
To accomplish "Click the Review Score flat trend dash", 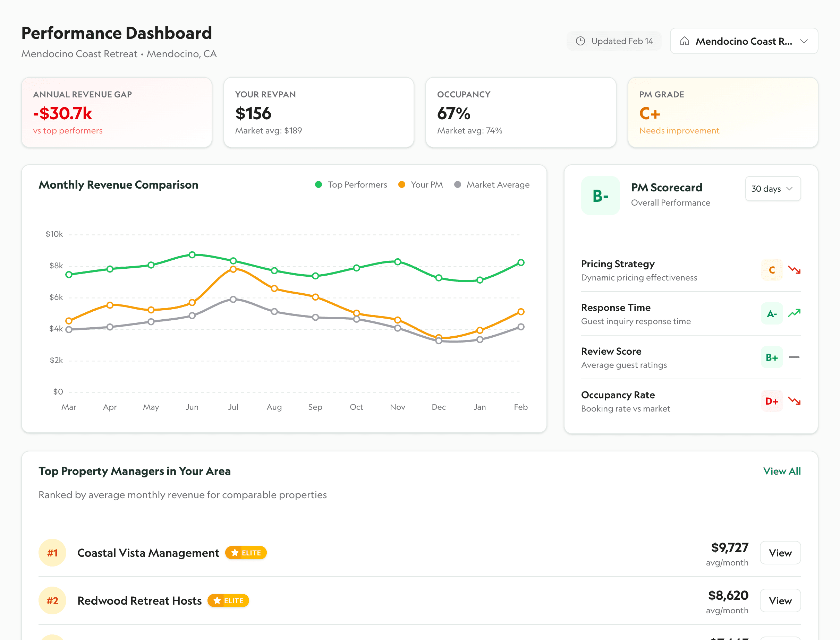I will tap(794, 357).
